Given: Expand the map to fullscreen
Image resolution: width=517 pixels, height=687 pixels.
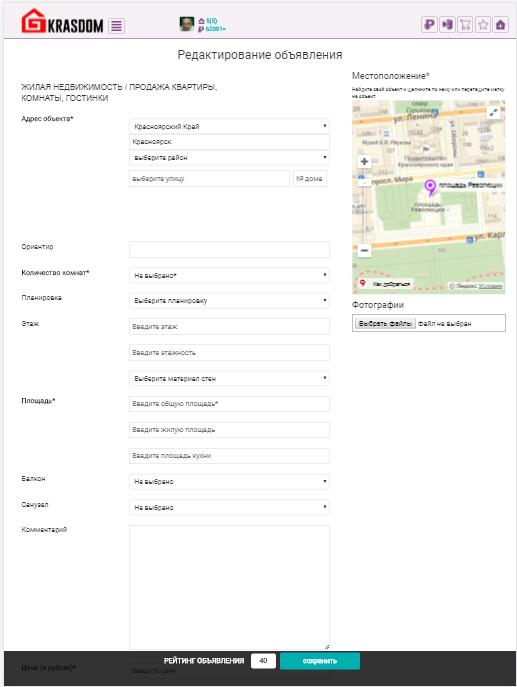Looking at the screenshot, I should [x=494, y=112].
